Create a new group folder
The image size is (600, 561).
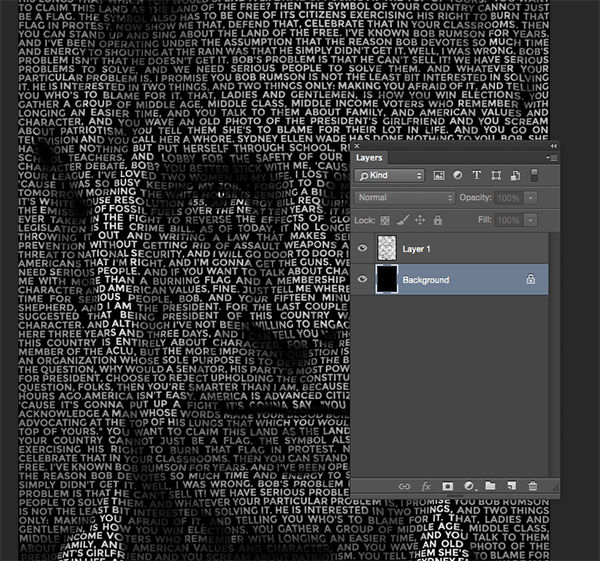pyautogui.click(x=490, y=485)
